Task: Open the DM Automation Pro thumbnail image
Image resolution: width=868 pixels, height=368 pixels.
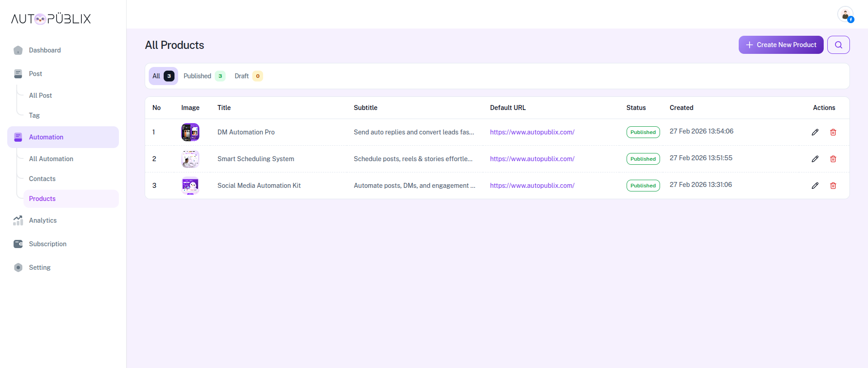Action: pos(190,132)
